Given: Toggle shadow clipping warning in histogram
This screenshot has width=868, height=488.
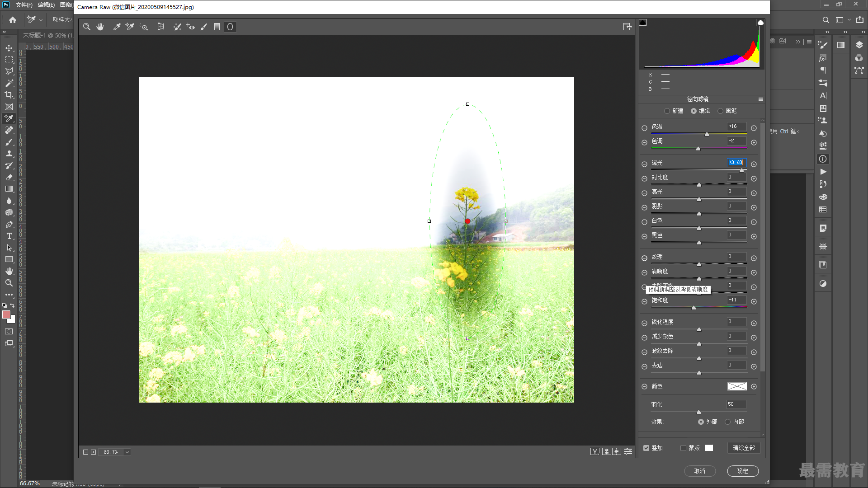Looking at the screenshot, I should pos(643,23).
